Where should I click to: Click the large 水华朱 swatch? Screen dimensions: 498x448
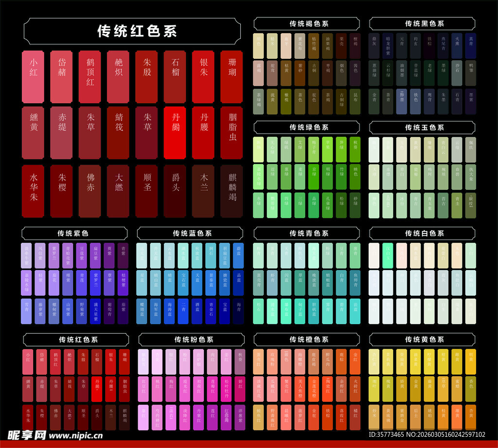click(x=34, y=191)
